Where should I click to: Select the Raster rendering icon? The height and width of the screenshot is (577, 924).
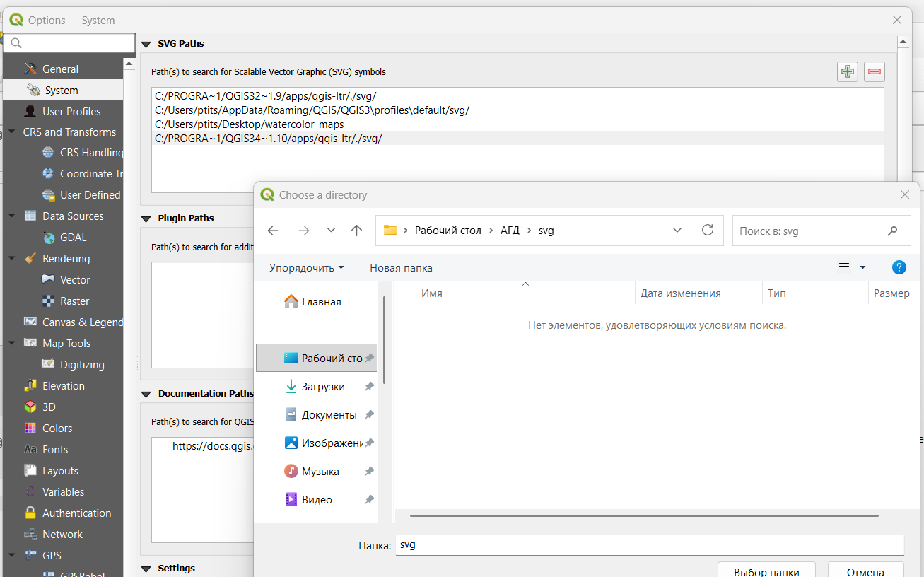click(48, 301)
